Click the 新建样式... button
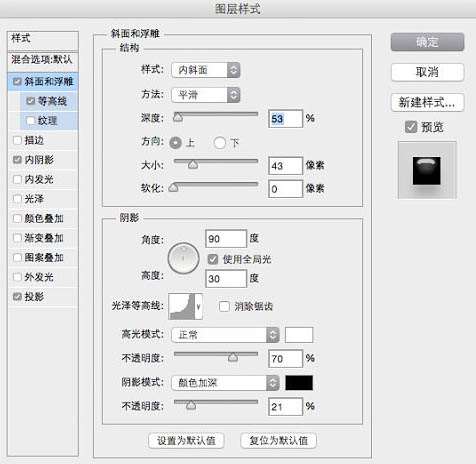 427,102
